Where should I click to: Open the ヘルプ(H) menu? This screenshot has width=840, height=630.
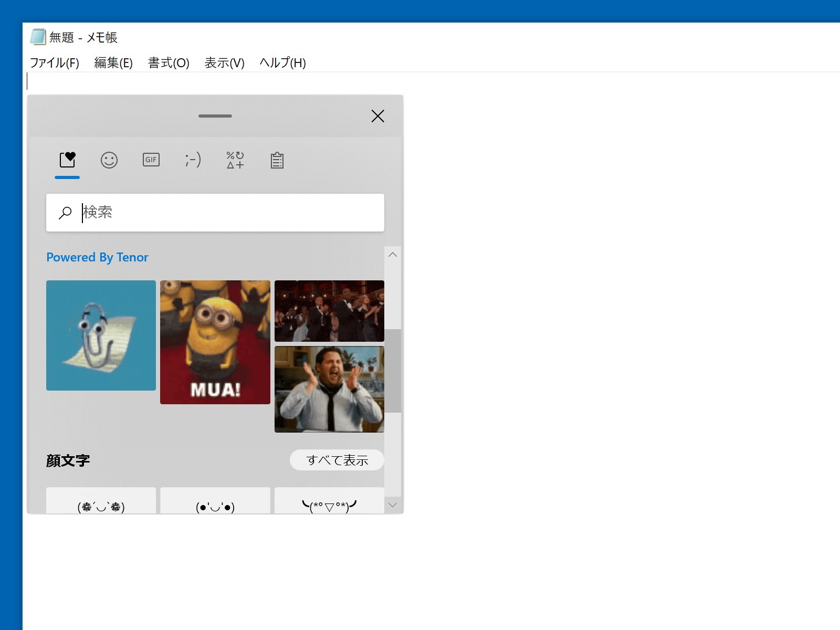pos(282,63)
